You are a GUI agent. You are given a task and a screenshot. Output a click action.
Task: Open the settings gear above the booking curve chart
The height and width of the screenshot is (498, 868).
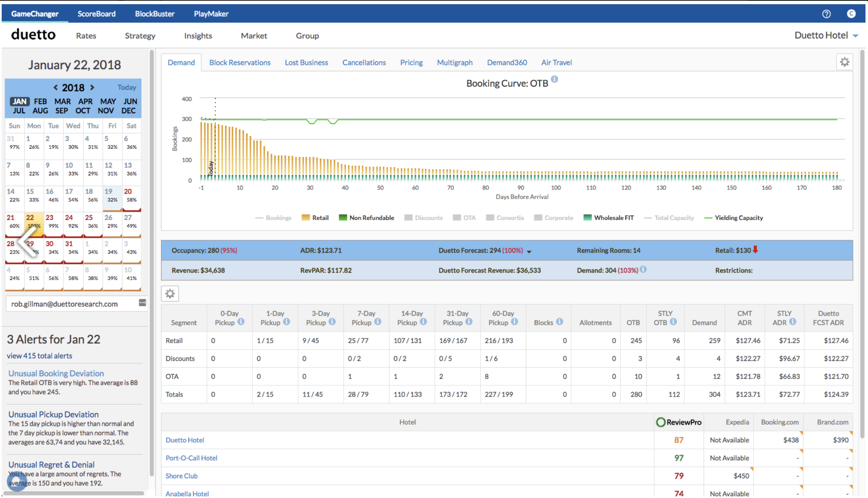tap(845, 62)
